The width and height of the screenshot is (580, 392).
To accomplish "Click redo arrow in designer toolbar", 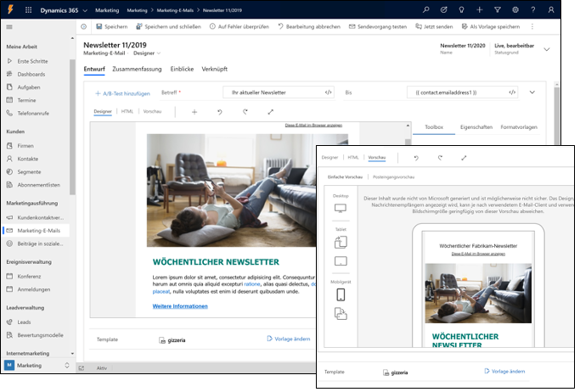I will [x=245, y=112].
